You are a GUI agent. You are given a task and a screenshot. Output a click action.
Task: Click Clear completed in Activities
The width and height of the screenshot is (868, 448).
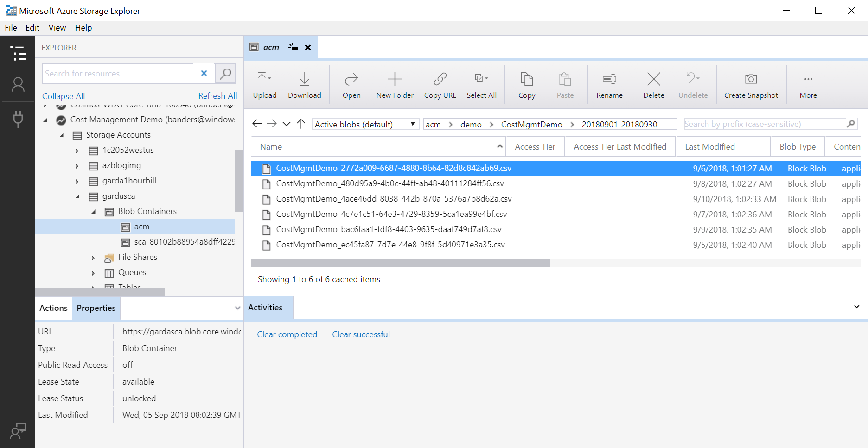287,334
